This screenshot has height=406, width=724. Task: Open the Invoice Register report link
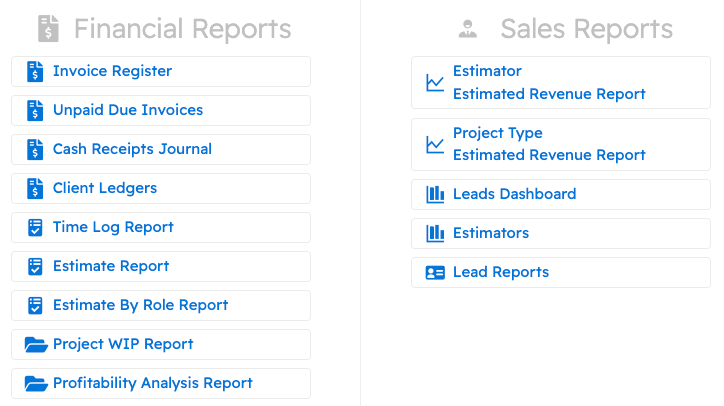[x=112, y=71]
